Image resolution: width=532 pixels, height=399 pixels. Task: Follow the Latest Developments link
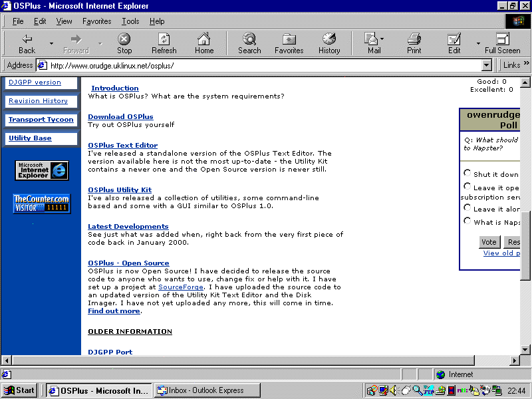click(128, 227)
